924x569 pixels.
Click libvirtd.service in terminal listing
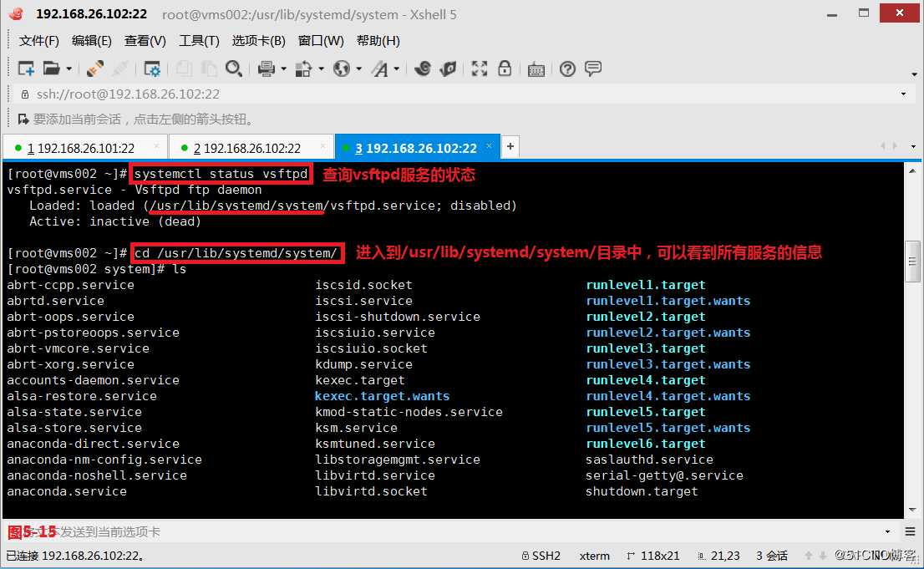(x=375, y=475)
